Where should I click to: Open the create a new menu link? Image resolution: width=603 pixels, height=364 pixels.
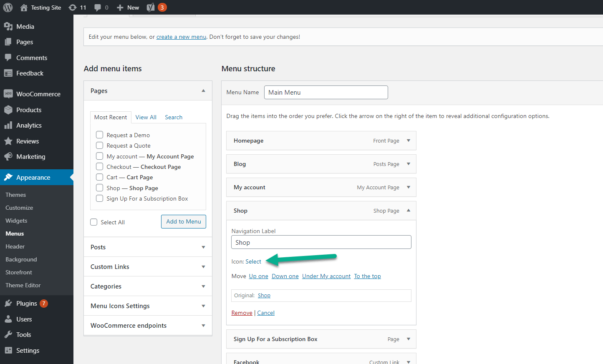181,37
